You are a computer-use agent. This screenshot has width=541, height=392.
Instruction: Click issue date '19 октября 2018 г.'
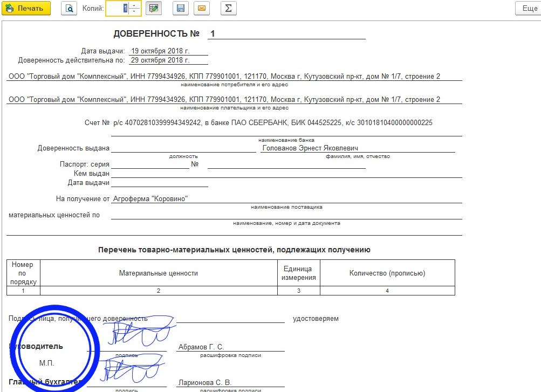point(160,51)
